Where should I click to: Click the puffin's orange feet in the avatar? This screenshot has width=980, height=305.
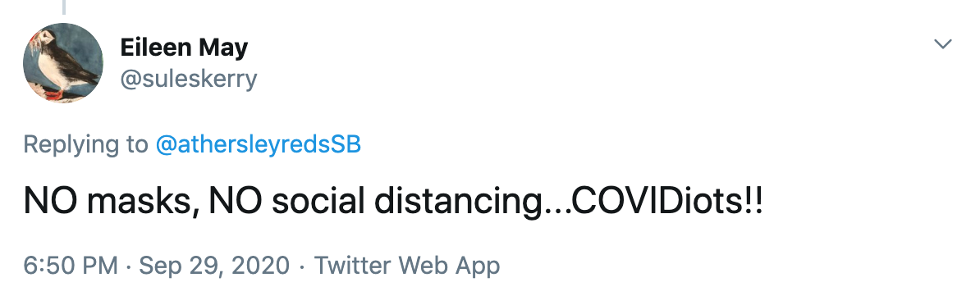click(53, 95)
